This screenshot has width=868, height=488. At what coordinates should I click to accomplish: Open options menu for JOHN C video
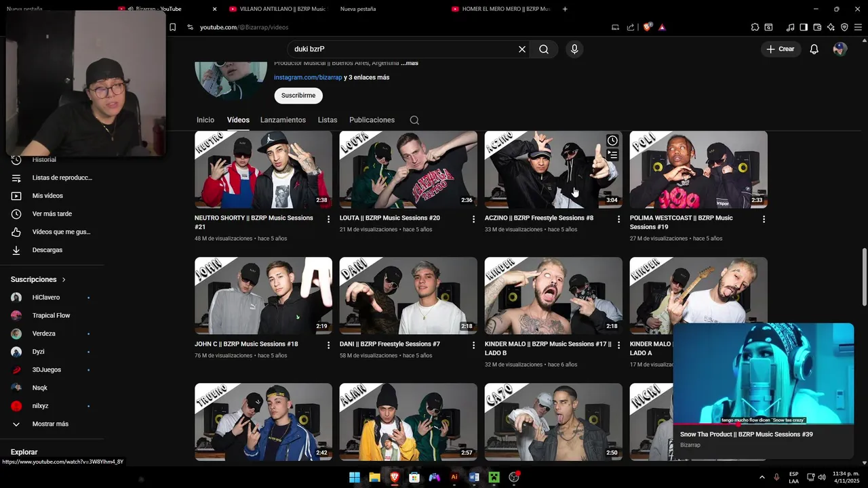click(x=328, y=345)
